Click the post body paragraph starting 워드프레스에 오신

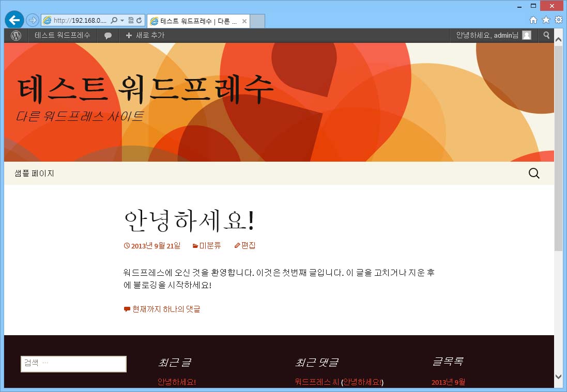(x=279, y=278)
